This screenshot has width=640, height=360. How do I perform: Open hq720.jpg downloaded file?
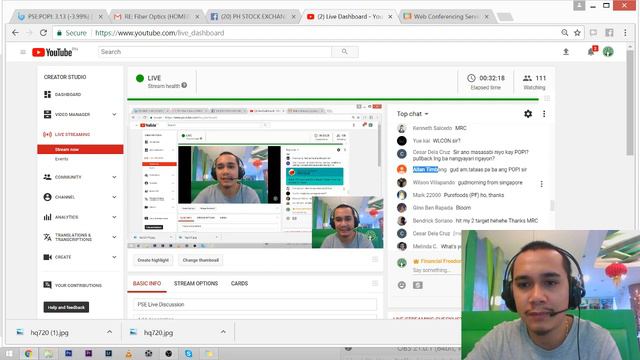158,333
